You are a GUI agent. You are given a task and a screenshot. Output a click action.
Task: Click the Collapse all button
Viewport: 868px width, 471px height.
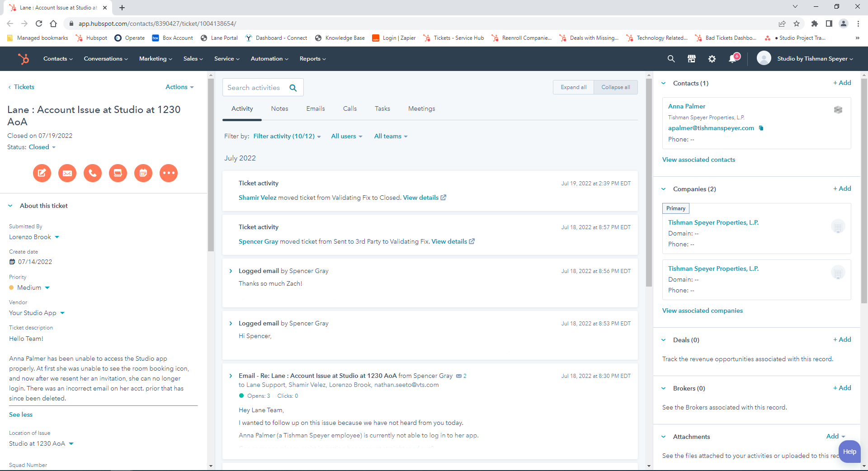point(615,87)
